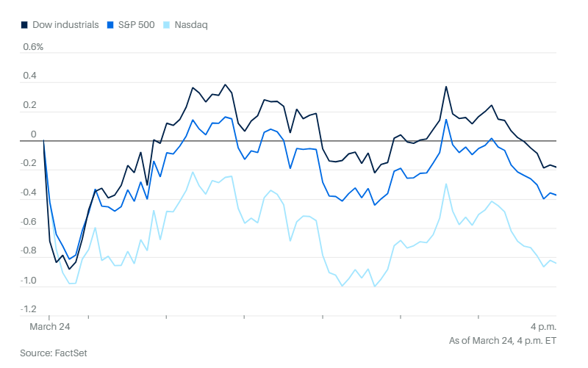Screen dimensions: 588x368
Task: Click the 0.4 y-axis label
Action: click(x=29, y=76)
